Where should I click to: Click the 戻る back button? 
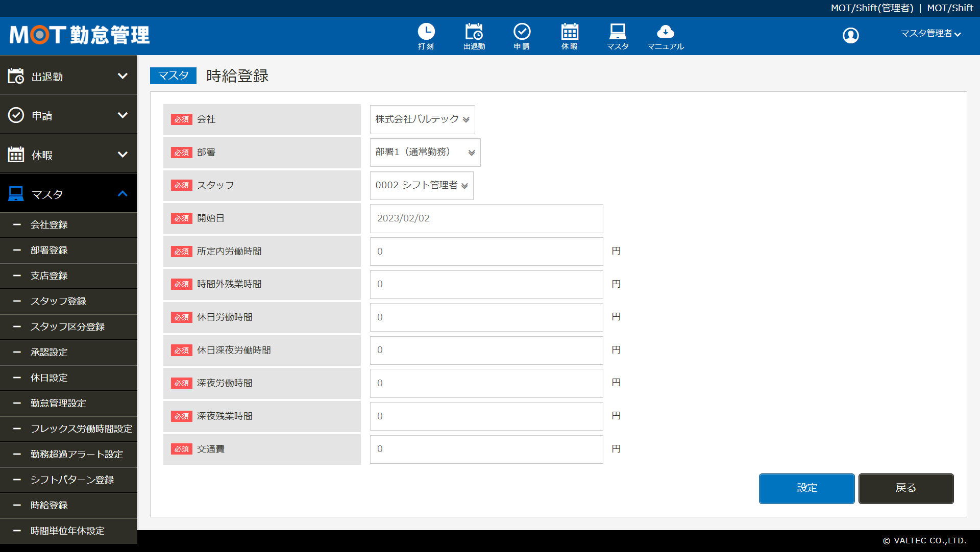pyautogui.click(x=905, y=488)
